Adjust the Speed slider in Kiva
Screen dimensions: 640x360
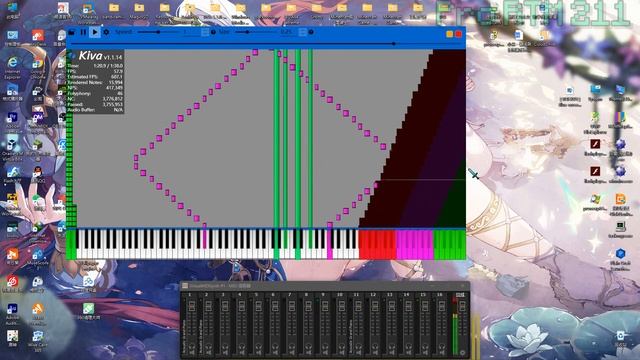158,32
